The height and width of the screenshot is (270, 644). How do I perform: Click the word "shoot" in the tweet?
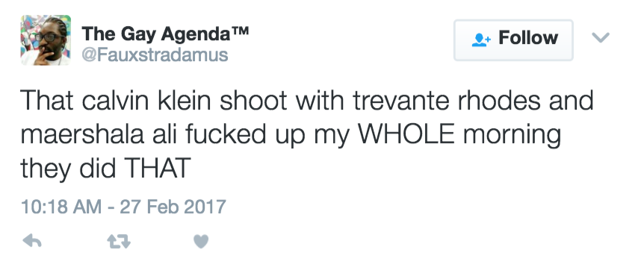click(x=253, y=101)
